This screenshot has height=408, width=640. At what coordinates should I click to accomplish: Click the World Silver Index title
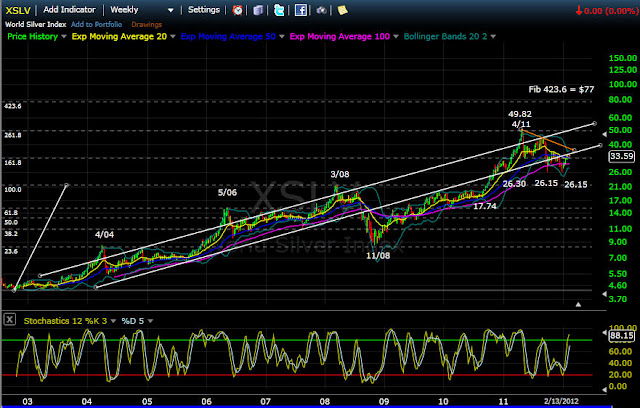coord(36,24)
